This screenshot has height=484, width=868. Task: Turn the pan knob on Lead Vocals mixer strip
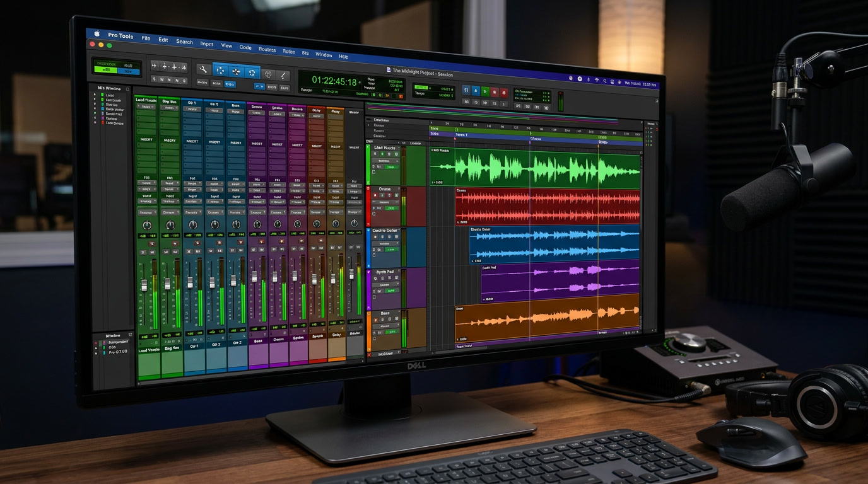point(148,225)
